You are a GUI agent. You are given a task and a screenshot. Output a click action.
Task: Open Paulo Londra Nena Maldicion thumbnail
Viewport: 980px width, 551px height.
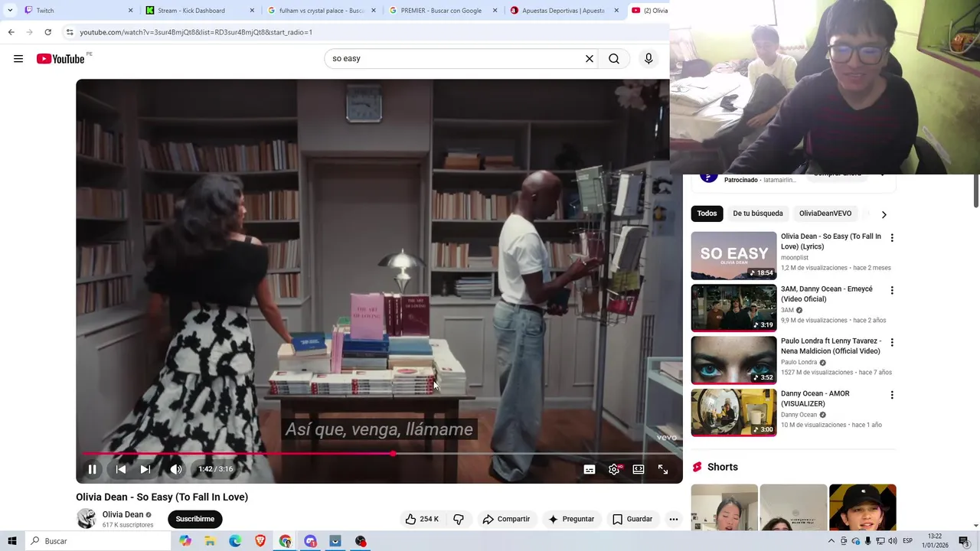[x=733, y=360]
